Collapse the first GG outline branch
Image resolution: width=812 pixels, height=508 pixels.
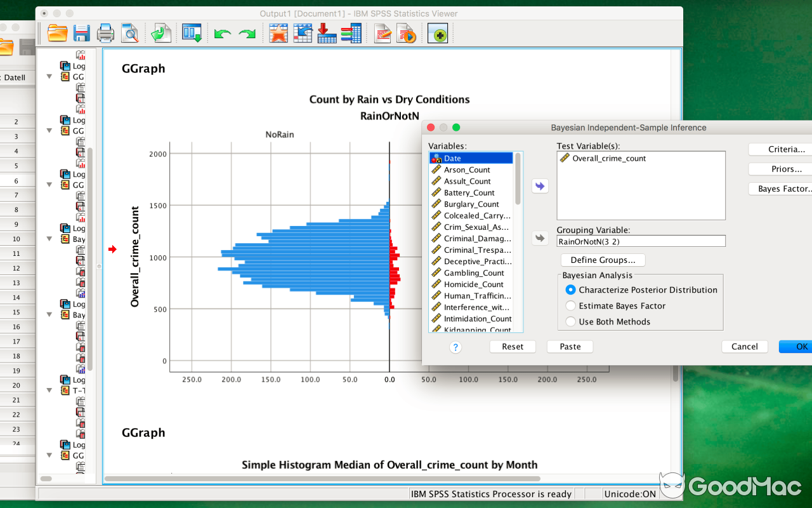(49, 77)
